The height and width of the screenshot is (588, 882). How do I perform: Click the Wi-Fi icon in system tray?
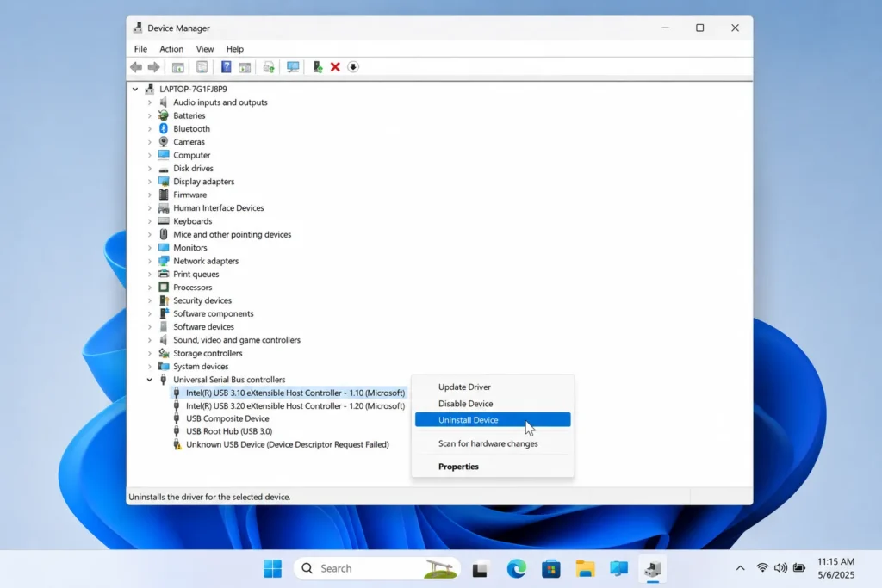tap(762, 567)
